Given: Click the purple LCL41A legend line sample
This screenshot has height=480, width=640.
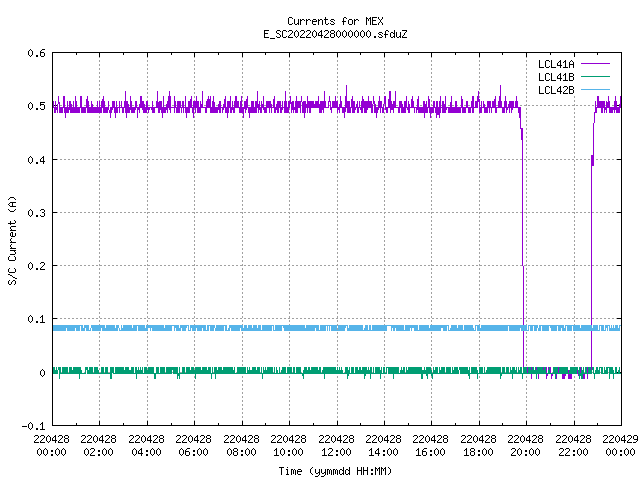Looking at the screenshot, I should [x=596, y=64].
